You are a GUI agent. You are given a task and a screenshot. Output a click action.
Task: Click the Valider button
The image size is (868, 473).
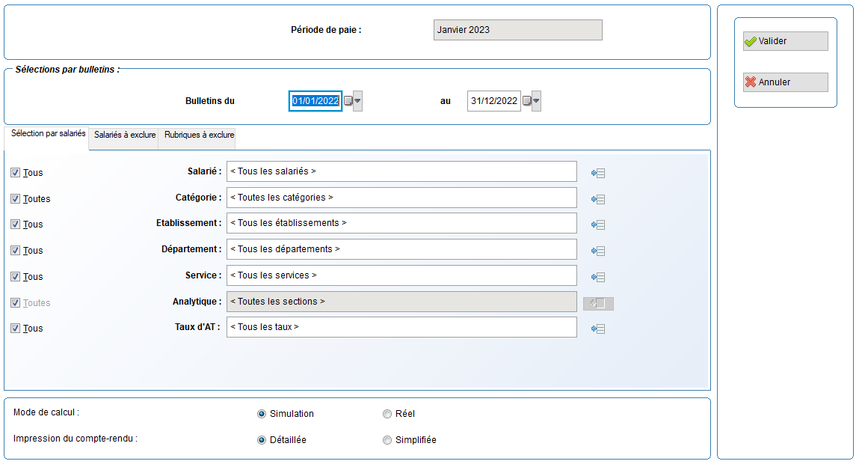786,41
